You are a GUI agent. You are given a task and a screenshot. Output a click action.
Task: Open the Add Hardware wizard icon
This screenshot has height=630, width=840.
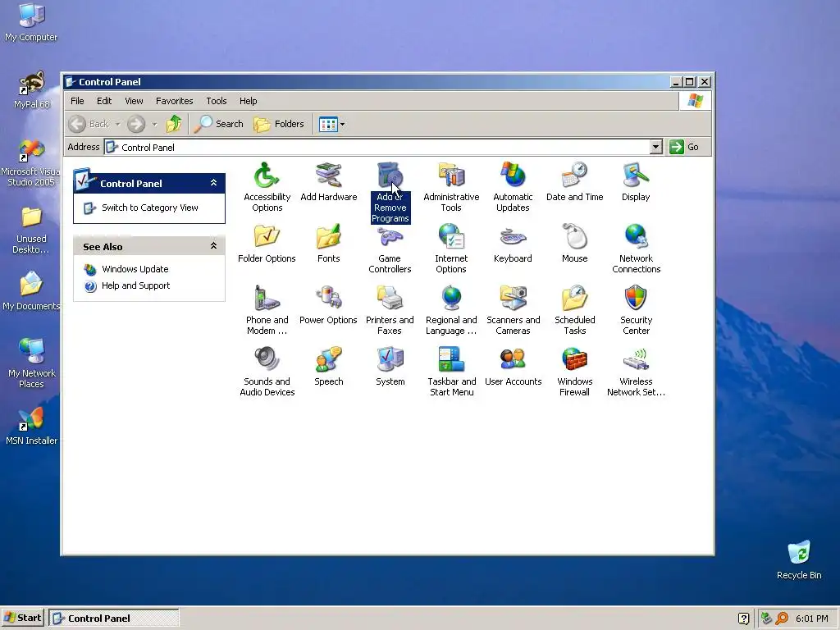pyautogui.click(x=328, y=181)
